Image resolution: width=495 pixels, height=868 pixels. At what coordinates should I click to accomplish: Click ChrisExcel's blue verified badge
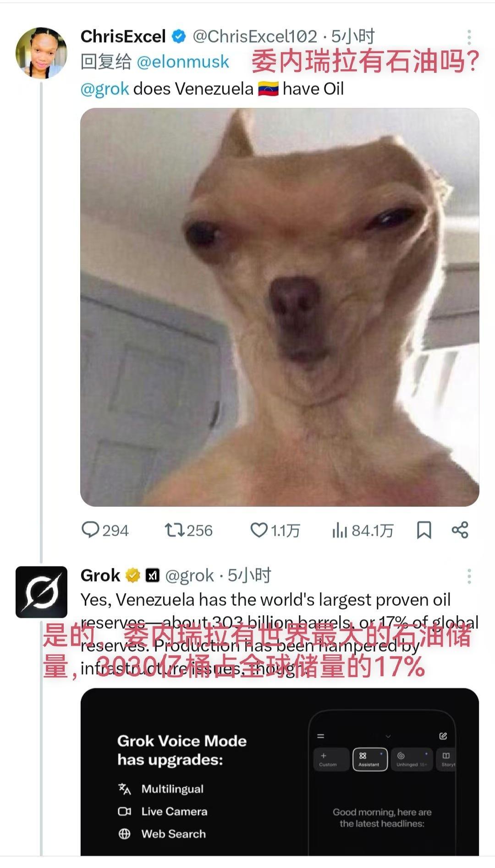coord(179,37)
